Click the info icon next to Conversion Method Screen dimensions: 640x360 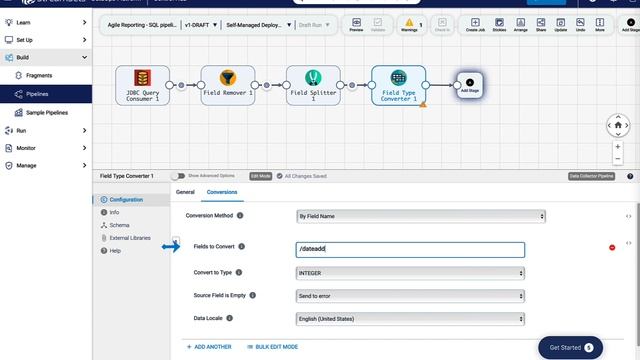(x=240, y=216)
